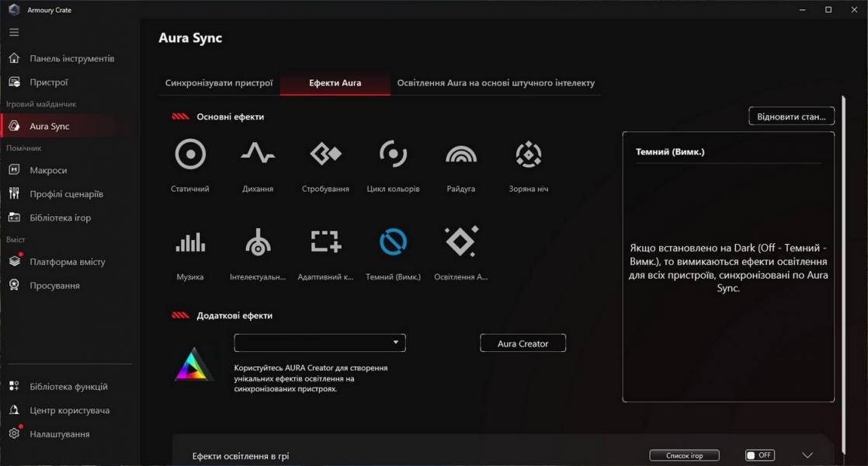Click the Основні ефекти section heading

pos(231,116)
